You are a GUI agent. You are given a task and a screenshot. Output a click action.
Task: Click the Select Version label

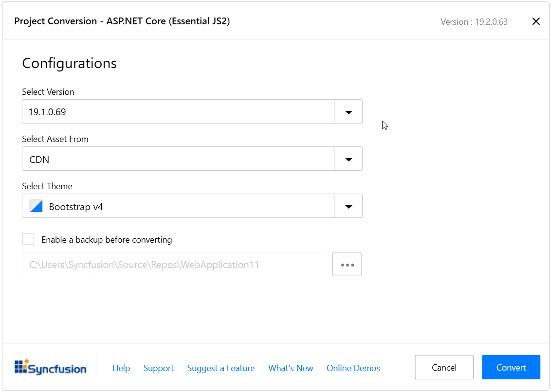pos(48,91)
